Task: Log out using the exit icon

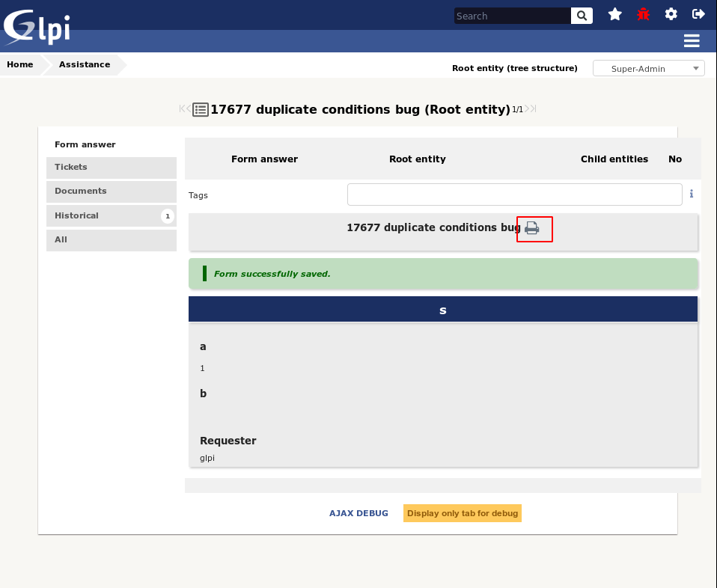Action: 698,13
